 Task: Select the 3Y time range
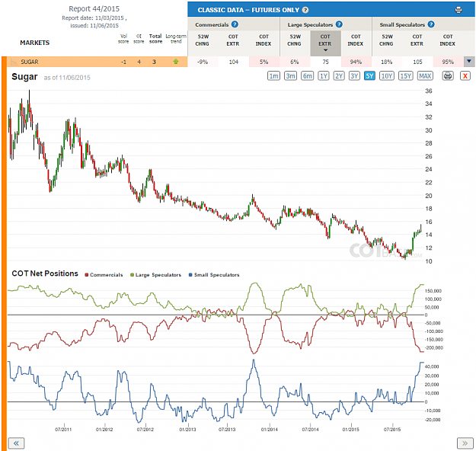pyautogui.click(x=354, y=76)
